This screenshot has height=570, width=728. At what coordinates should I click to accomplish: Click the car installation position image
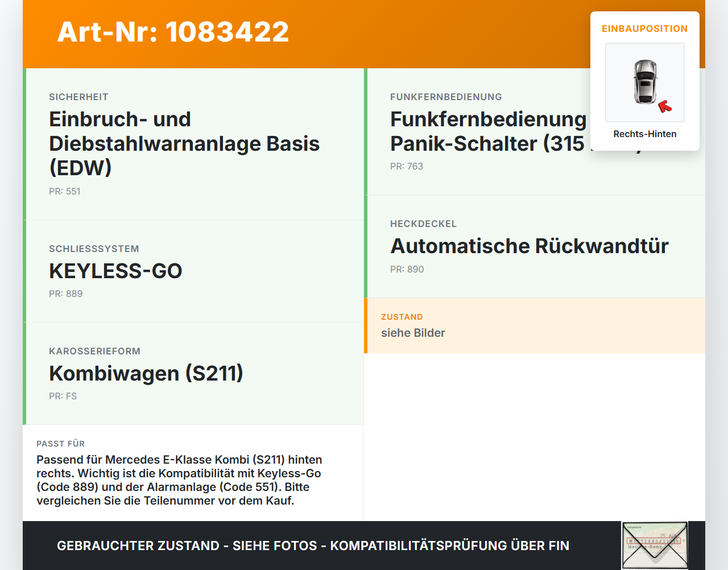pyautogui.click(x=645, y=82)
